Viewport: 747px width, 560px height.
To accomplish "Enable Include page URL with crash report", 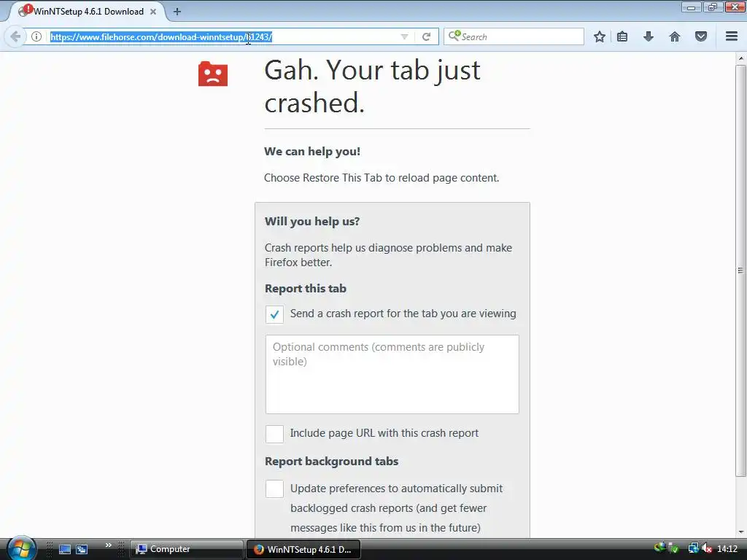I will (274, 434).
